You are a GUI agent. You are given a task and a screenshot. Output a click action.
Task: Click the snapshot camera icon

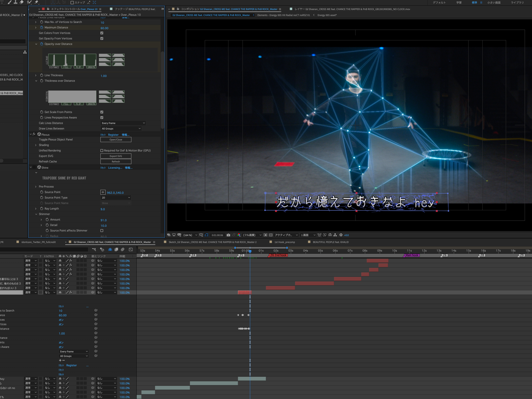(x=228, y=235)
